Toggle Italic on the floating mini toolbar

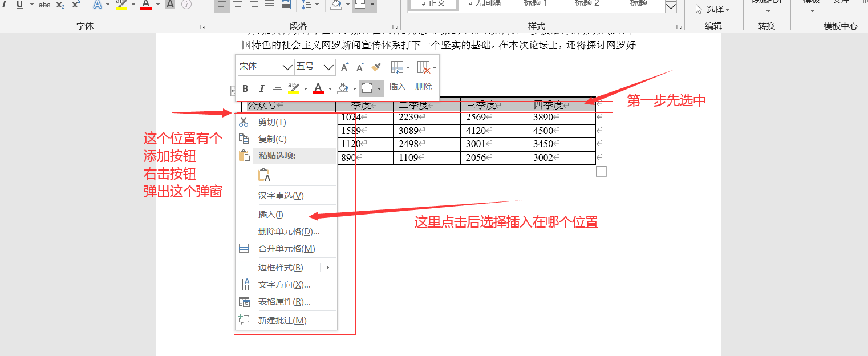click(261, 88)
